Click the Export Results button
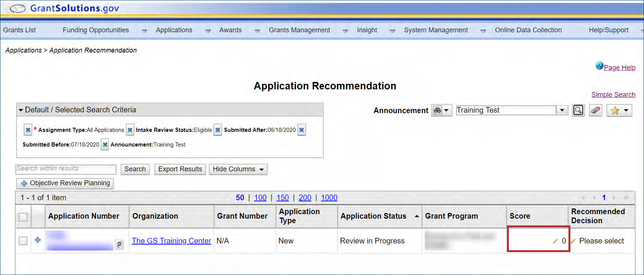The height and width of the screenshot is (275, 644). pos(180,169)
